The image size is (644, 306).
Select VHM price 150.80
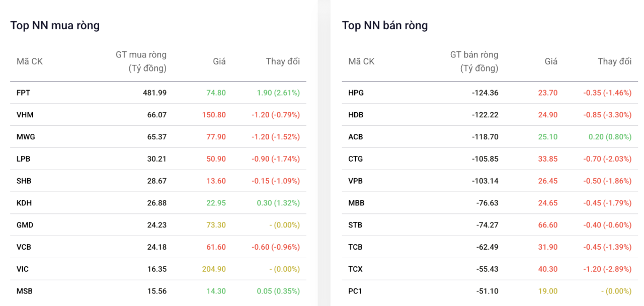(214, 115)
